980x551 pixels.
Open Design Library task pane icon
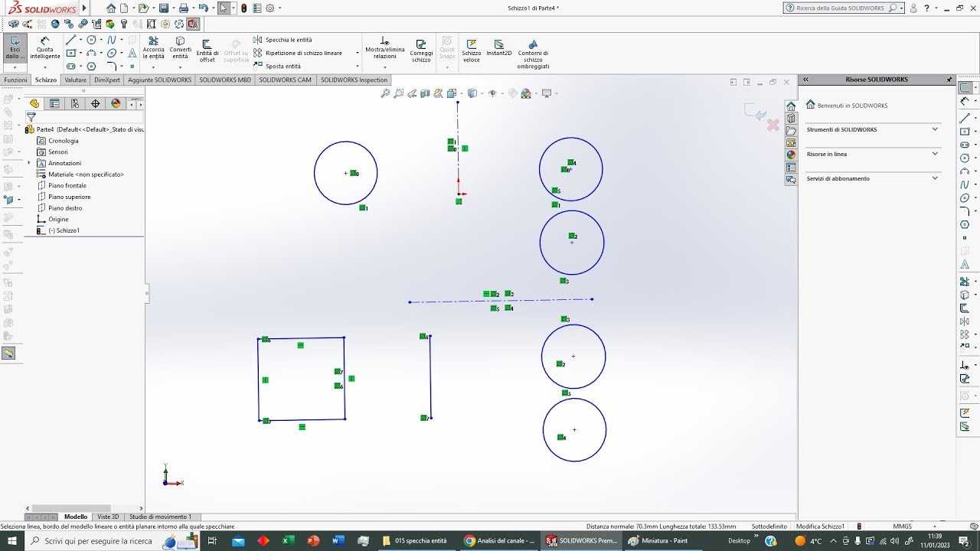pos(791,118)
